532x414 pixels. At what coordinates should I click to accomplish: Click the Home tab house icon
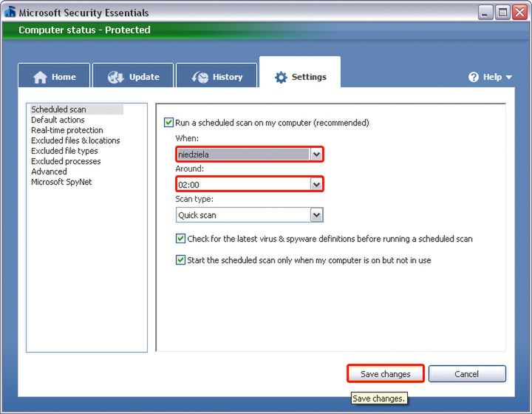tap(40, 78)
